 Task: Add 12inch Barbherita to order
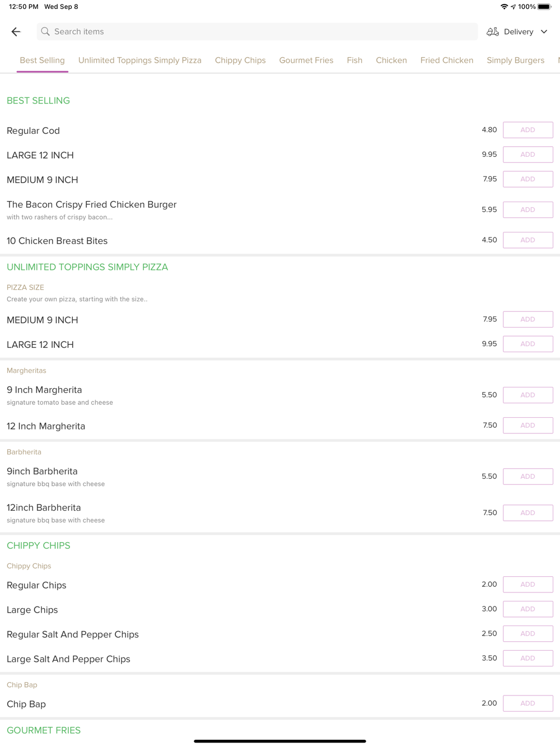(528, 513)
